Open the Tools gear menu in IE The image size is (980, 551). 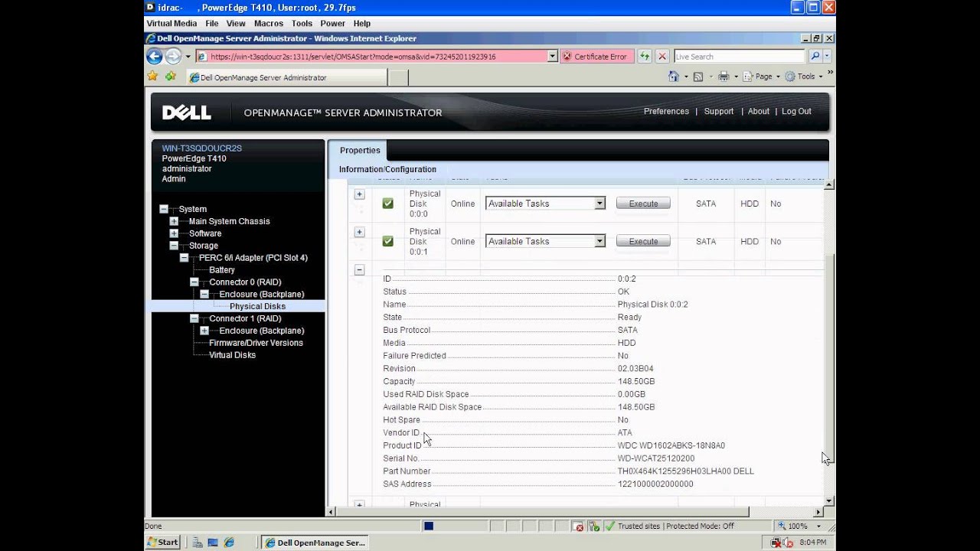coord(803,77)
